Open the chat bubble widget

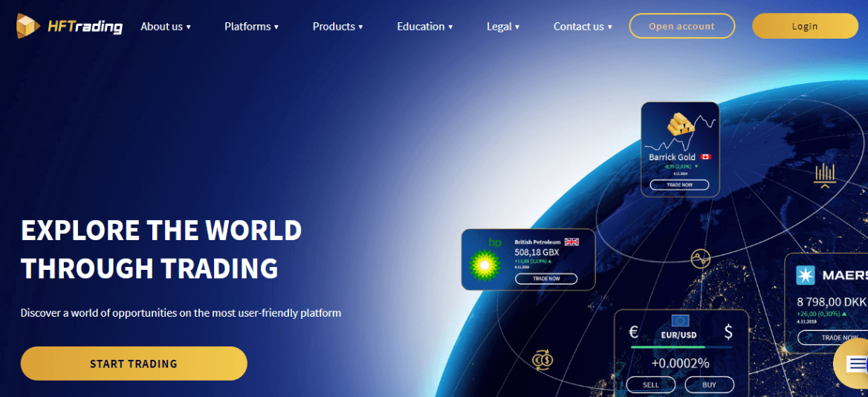pos(852,364)
